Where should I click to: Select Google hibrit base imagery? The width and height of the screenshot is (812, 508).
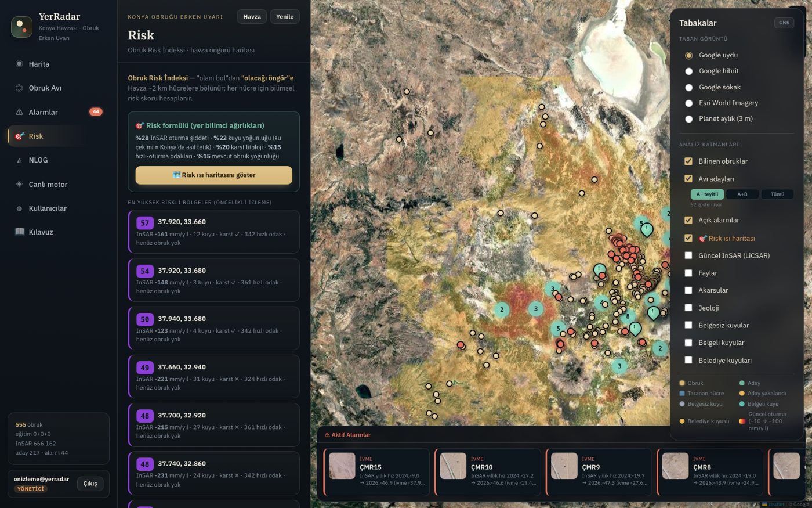(x=689, y=71)
